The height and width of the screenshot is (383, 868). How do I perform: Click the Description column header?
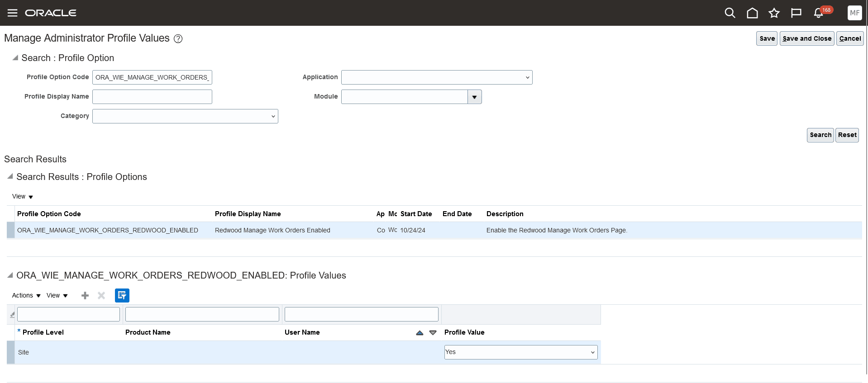click(x=505, y=214)
